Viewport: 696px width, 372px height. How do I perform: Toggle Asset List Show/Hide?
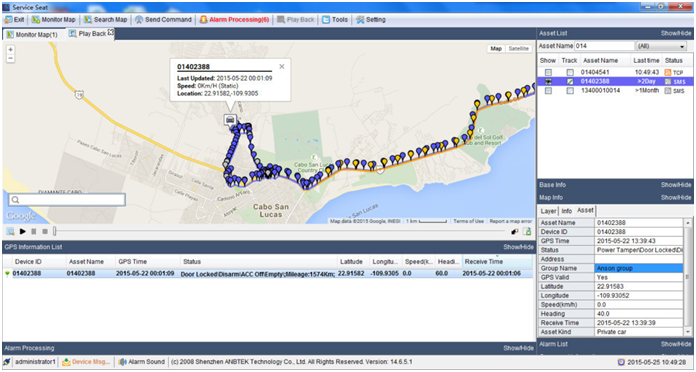point(676,33)
